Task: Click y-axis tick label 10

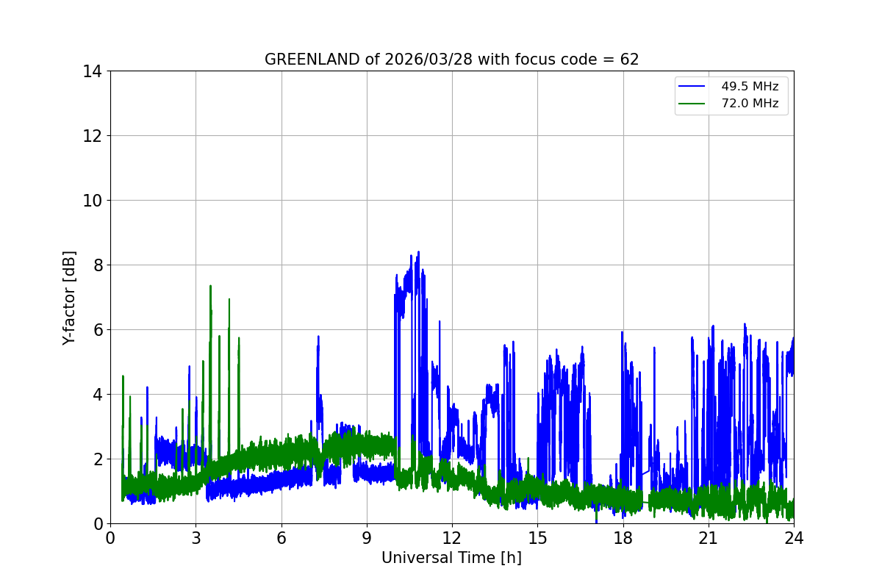Action: click(92, 201)
